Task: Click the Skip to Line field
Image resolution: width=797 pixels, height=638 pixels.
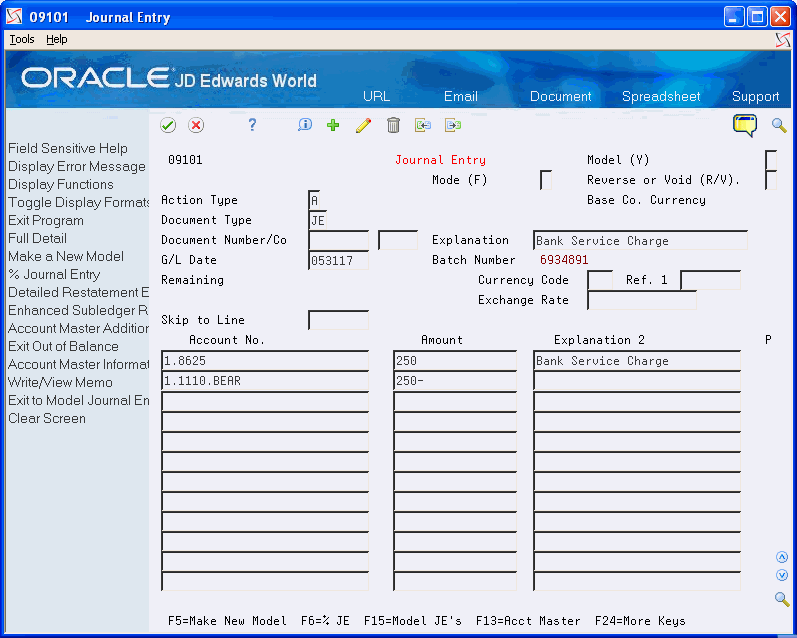Action: pos(339,320)
